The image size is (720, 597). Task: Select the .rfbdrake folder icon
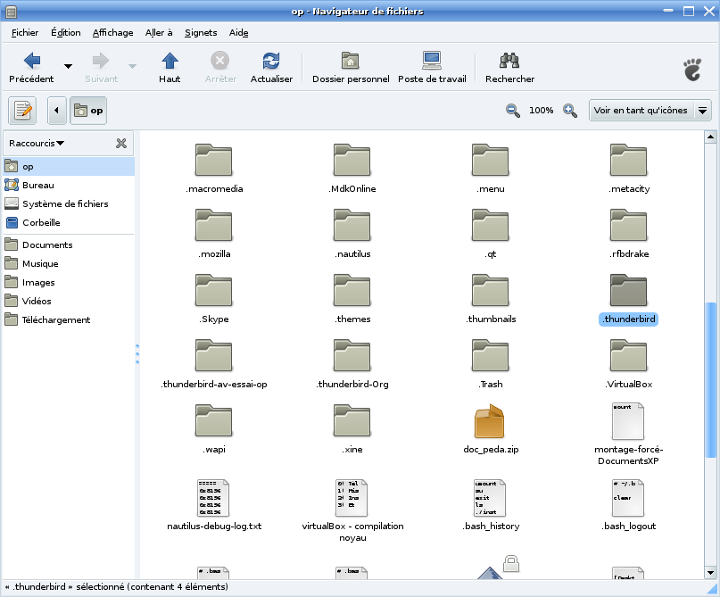click(x=628, y=225)
